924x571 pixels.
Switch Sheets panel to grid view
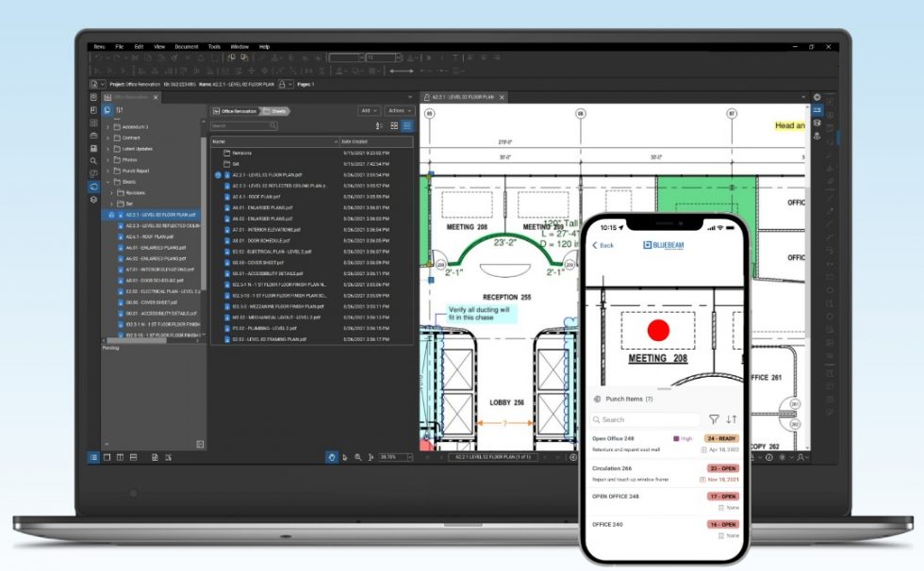pos(394,125)
